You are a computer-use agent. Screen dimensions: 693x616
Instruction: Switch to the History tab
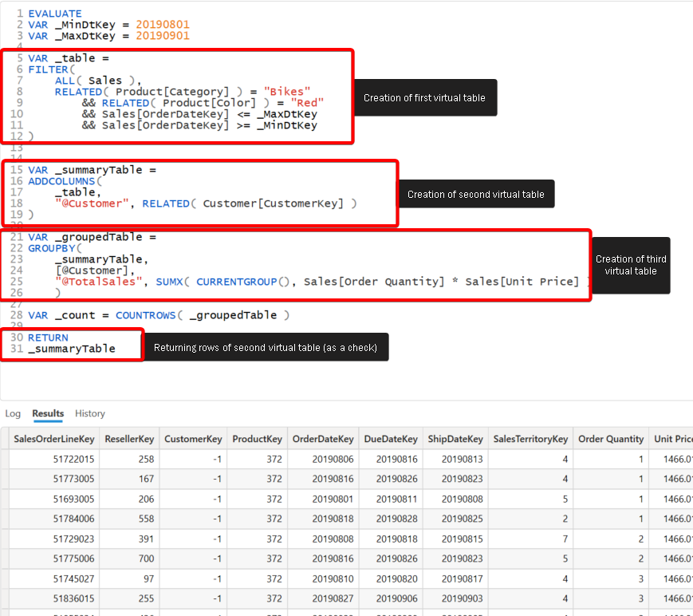pyautogui.click(x=89, y=413)
